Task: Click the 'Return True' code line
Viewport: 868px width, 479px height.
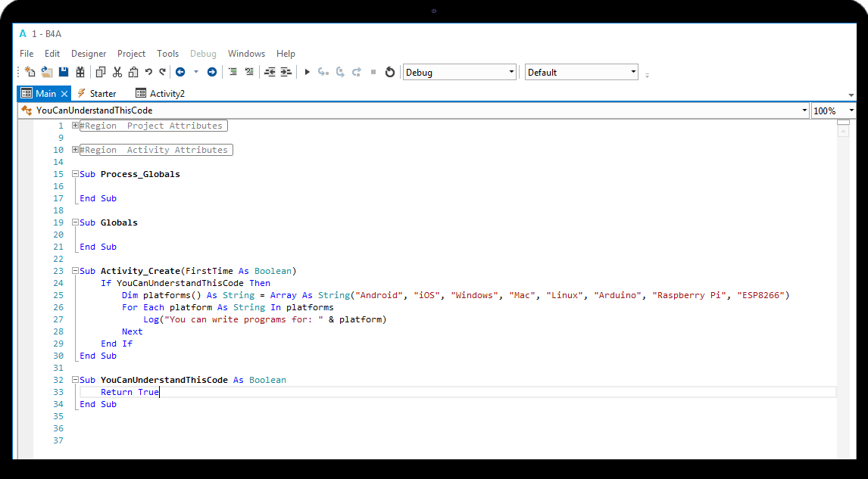Action: click(130, 392)
